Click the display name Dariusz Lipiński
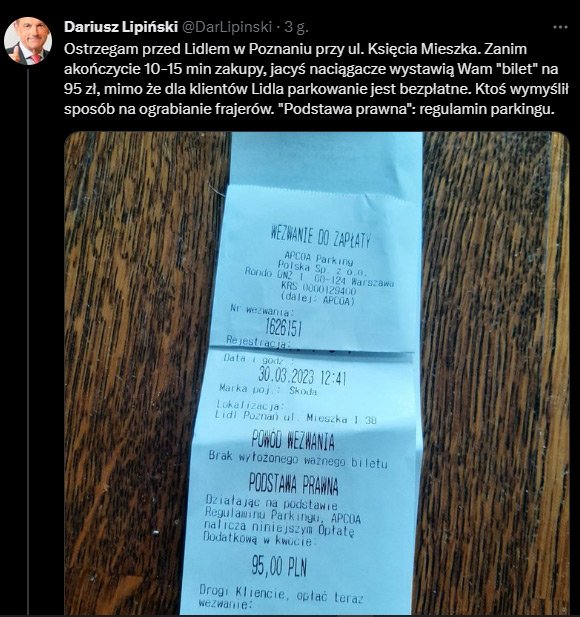The height and width of the screenshot is (617, 580). click(121, 27)
